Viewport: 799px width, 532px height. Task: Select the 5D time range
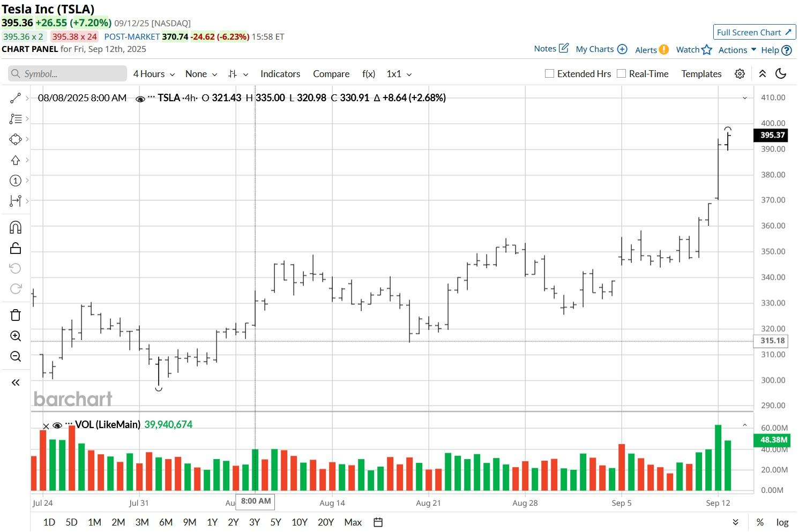click(71, 522)
